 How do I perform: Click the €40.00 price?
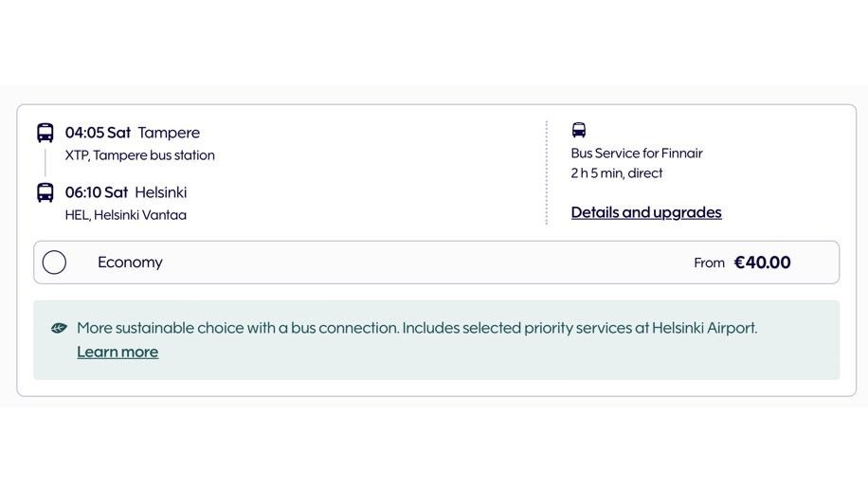(762, 263)
